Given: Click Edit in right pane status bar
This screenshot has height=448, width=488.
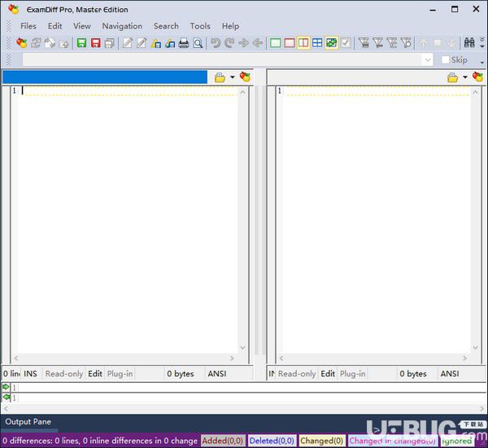Looking at the screenshot, I should (x=328, y=373).
